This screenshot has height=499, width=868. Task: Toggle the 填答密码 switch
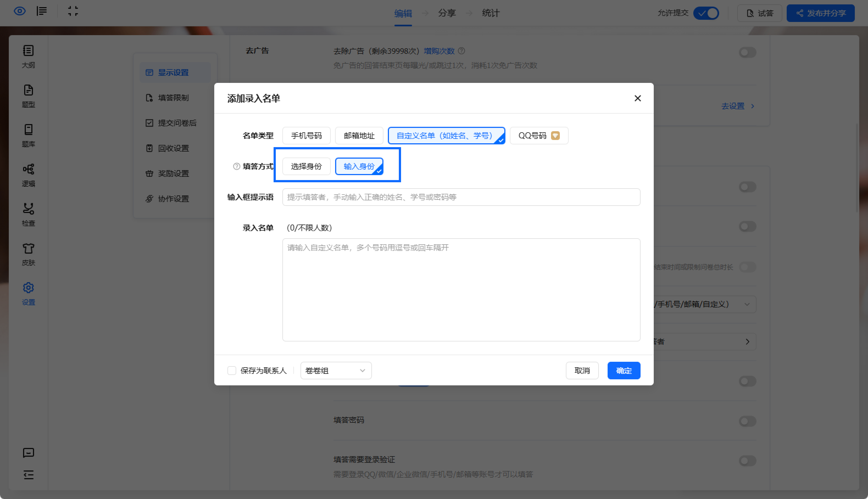coord(747,421)
